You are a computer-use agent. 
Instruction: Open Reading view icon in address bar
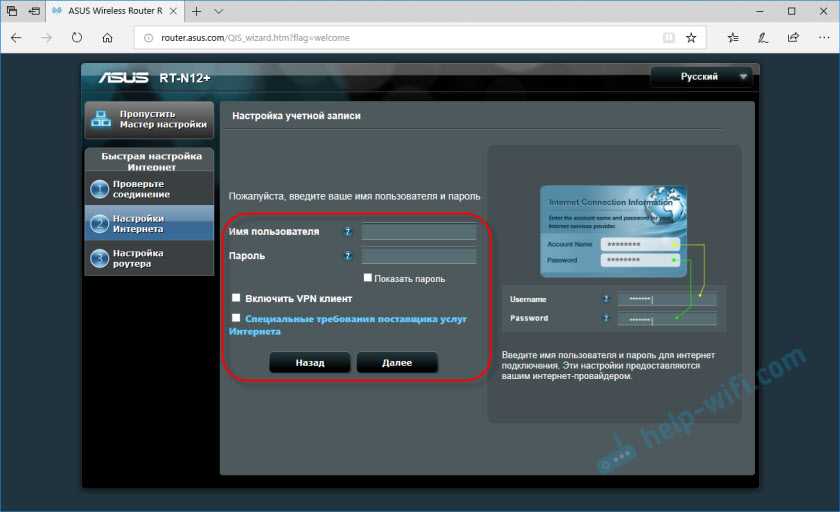tap(669, 38)
